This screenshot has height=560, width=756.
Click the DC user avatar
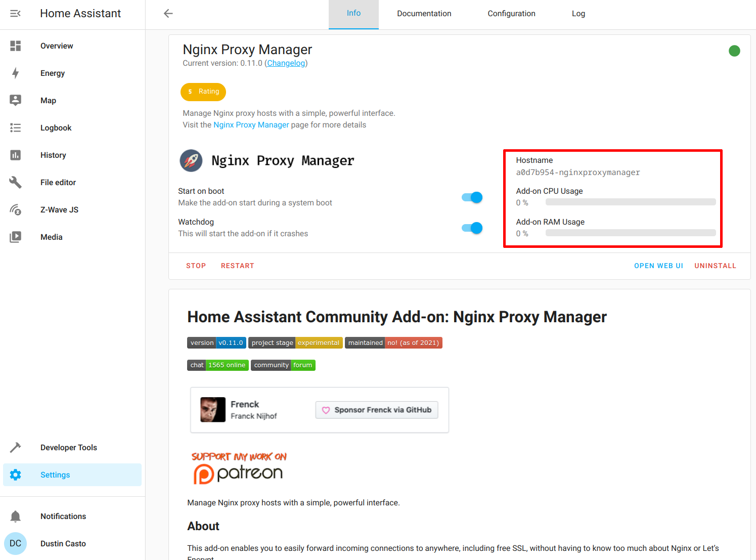point(16,544)
